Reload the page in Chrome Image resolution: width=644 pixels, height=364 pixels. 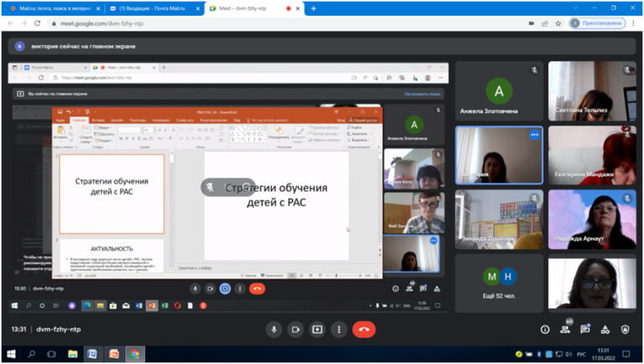38,23
